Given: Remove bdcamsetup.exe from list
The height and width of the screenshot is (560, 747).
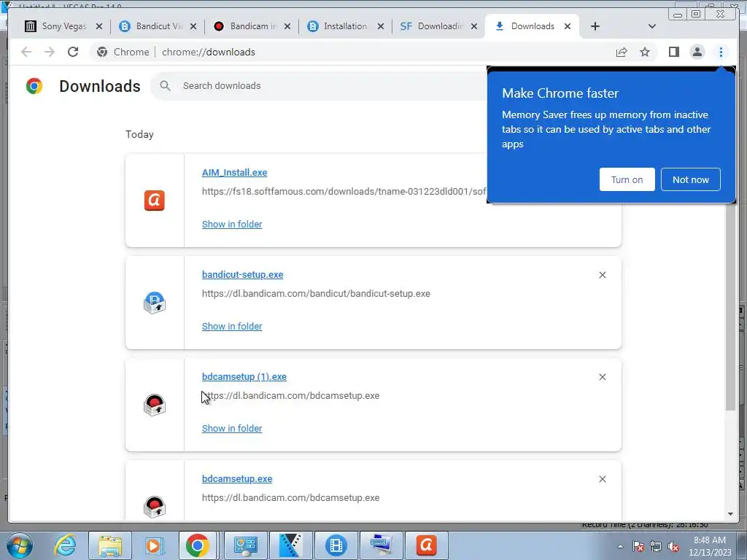Looking at the screenshot, I should tap(602, 478).
